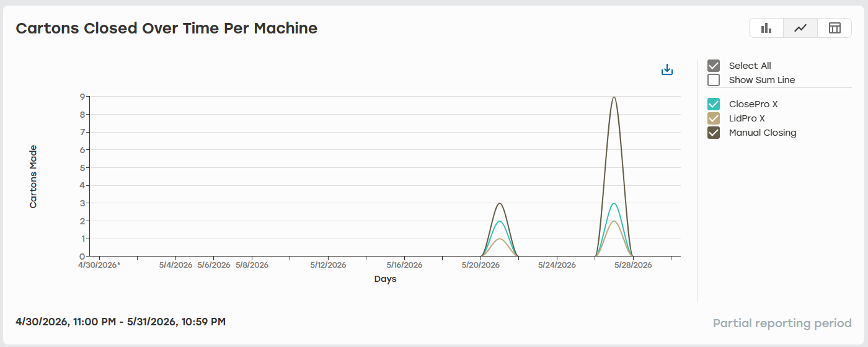Click the 'Cartons Made' axis title
The image size is (868, 347).
(33, 177)
